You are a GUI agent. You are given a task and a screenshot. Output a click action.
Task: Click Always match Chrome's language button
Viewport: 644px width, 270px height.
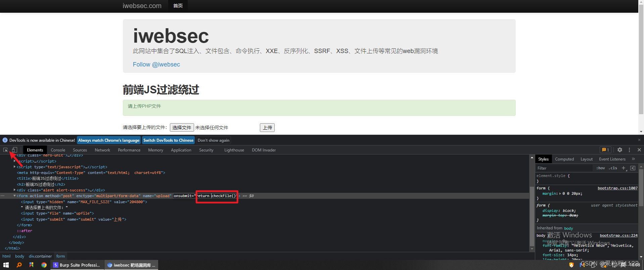coord(109,140)
